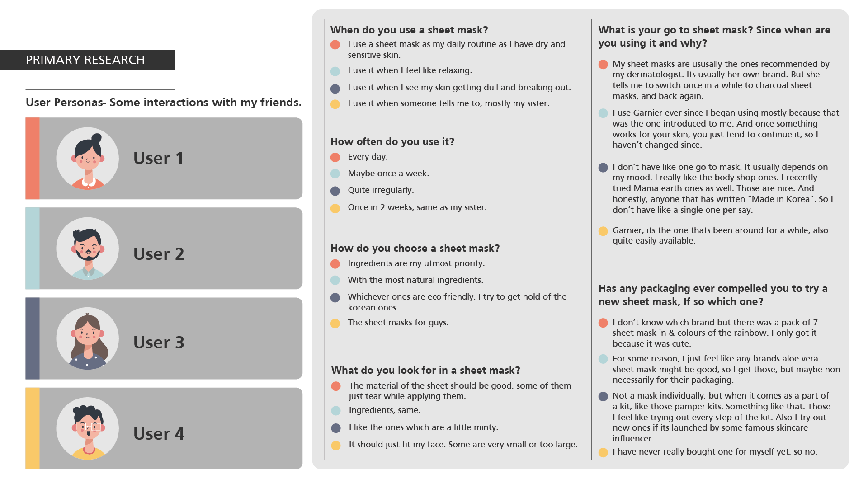Click the coral bullet beside "Every day."
Viewport: 868px width, 488px height.
[x=335, y=157]
